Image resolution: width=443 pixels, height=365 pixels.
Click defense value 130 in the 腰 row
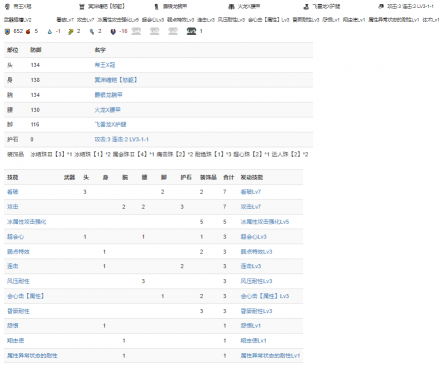35,110
